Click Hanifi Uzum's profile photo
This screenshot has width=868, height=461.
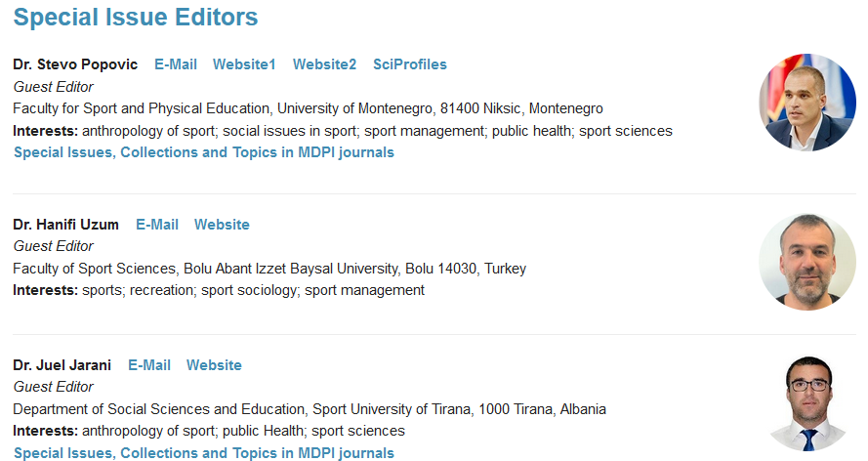[807, 262]
